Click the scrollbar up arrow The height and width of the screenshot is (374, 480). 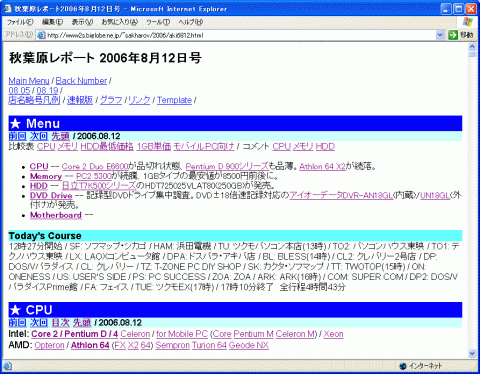pos(472,47)
